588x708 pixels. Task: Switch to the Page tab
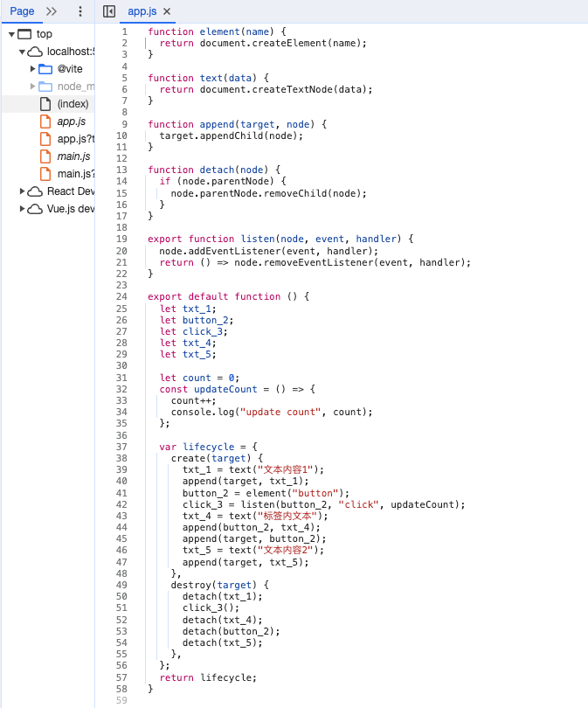tap(22, 11)
